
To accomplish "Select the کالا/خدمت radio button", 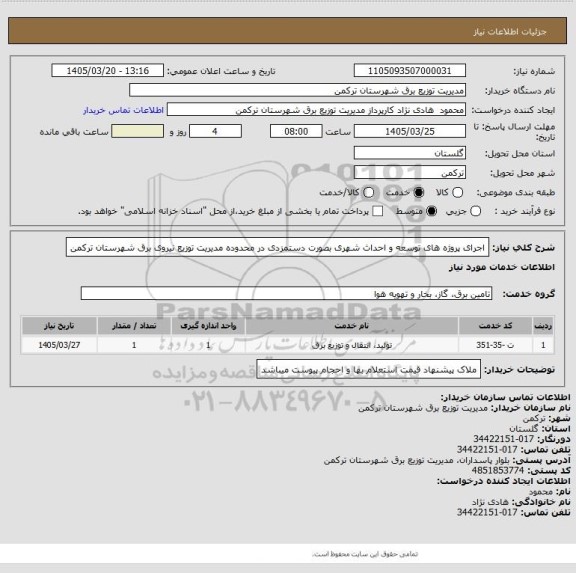I will [x=368, y=192].
